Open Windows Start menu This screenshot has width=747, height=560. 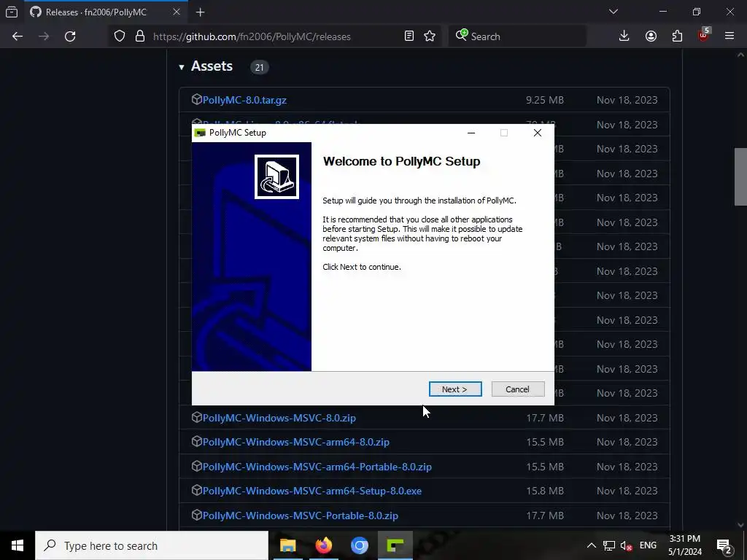click(x=18, y=545)
